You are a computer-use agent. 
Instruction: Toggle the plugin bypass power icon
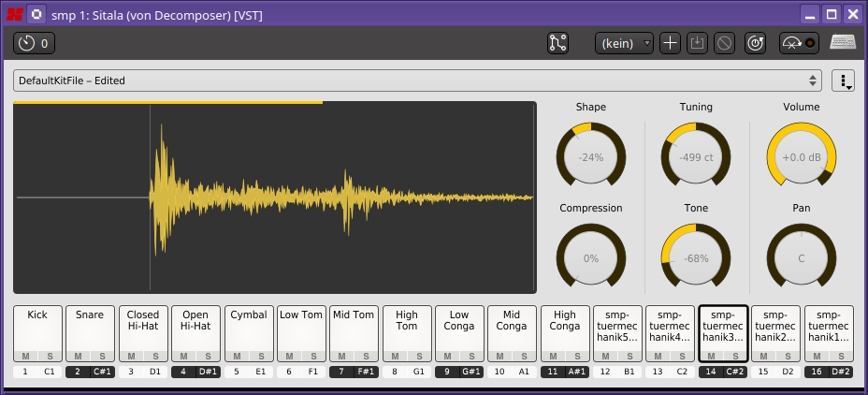(755, 43)
